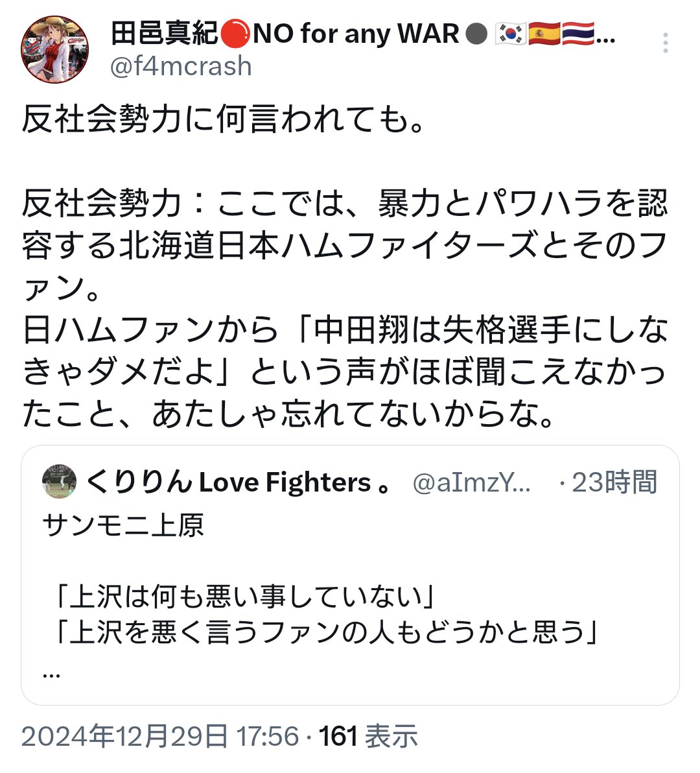Click the South Korea flag emoji
The image size is (700, 773).
(510, 34)
